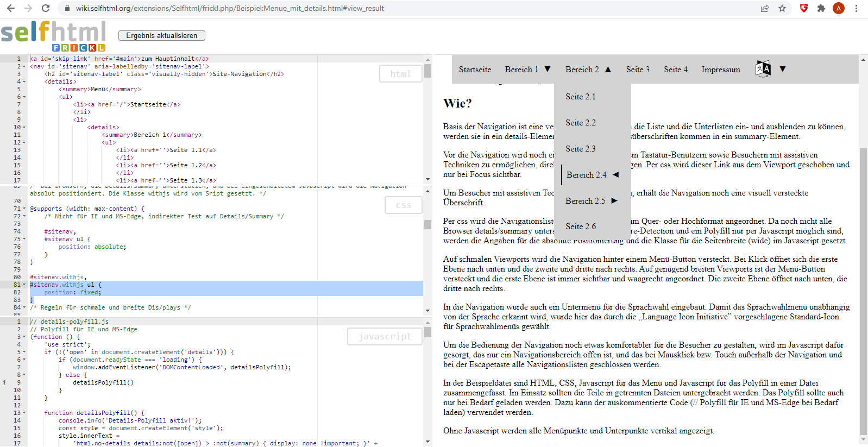Select Seite 2.6 from submenu
The width and height of the screenshot is (868, 447).
(581, 226)
